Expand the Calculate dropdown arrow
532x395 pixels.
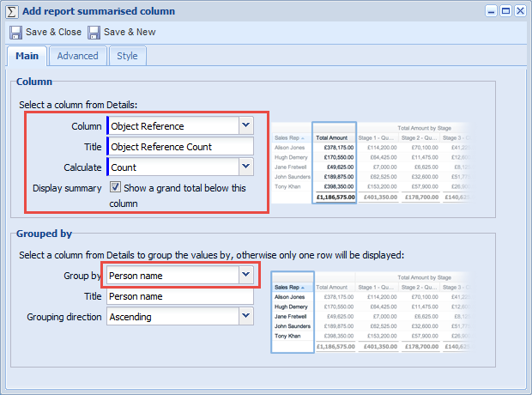coord(246,167)
